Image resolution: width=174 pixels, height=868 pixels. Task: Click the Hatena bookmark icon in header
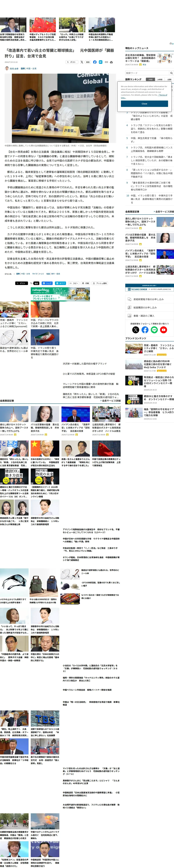click(101, 62)
